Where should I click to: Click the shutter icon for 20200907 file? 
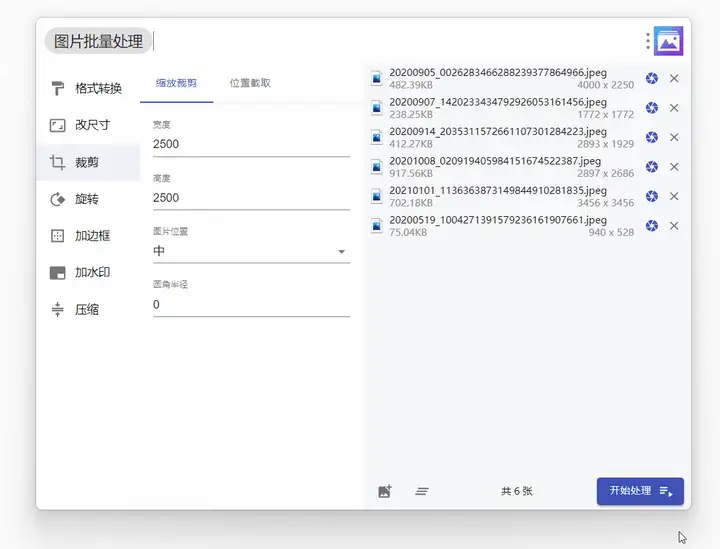(652, 108)
